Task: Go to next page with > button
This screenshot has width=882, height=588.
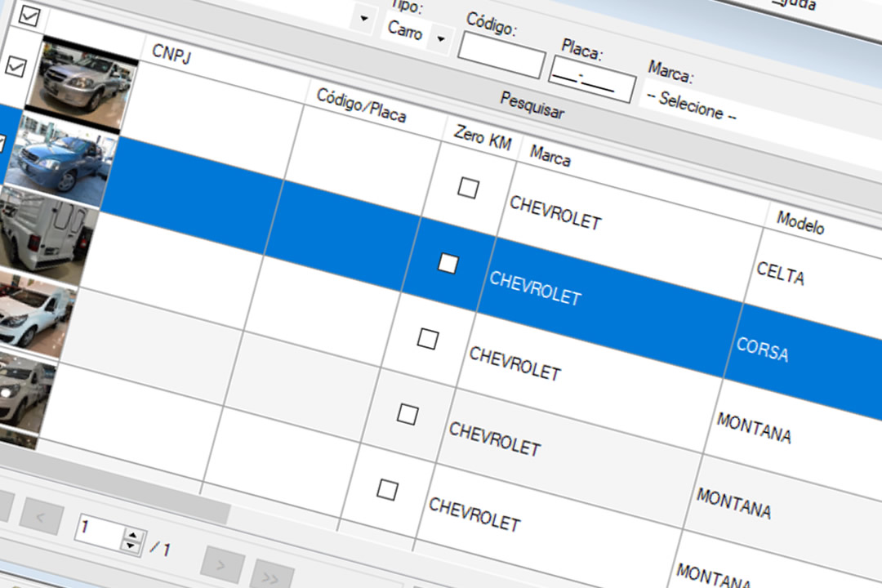Action: pyautogui.click(x=221, y=565)
